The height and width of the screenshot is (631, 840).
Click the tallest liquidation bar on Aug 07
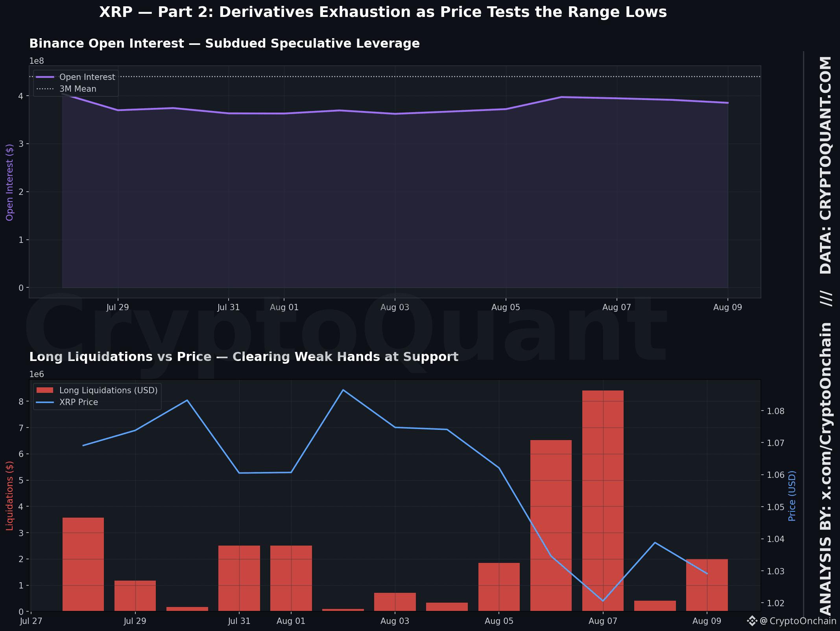pyautogui.click(x=603, y=501)
